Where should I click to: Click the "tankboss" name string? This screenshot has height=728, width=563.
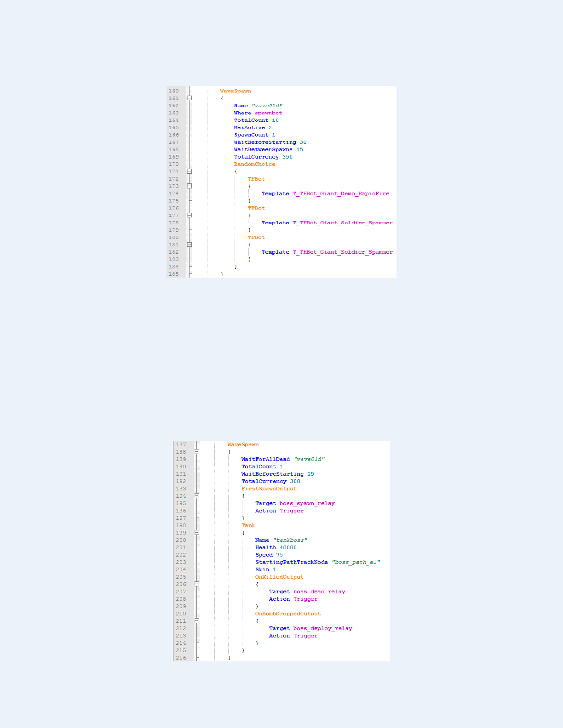[290, 540]
